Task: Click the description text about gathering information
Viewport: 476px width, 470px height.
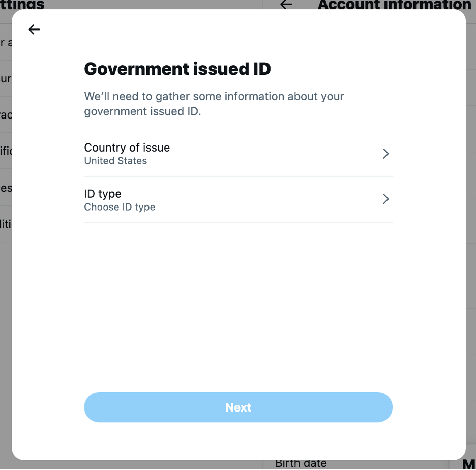Action: click(214, 104)
